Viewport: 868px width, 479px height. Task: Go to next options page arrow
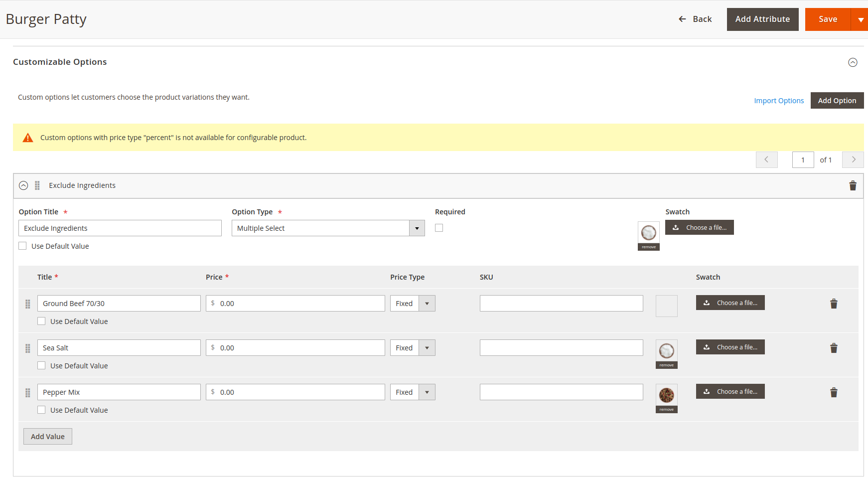click(x=853, y=160)
